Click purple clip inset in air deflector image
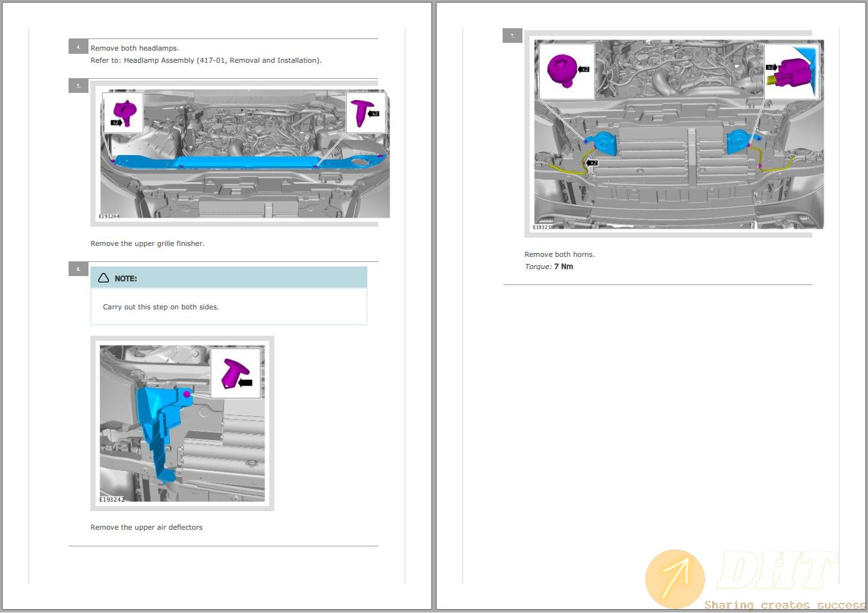The width and height of the screenshot is (868, 613). (x=236, y=373)
